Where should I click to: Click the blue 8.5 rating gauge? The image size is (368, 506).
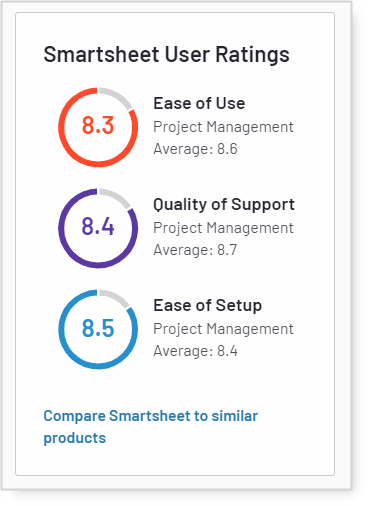[x=98, y=329]
